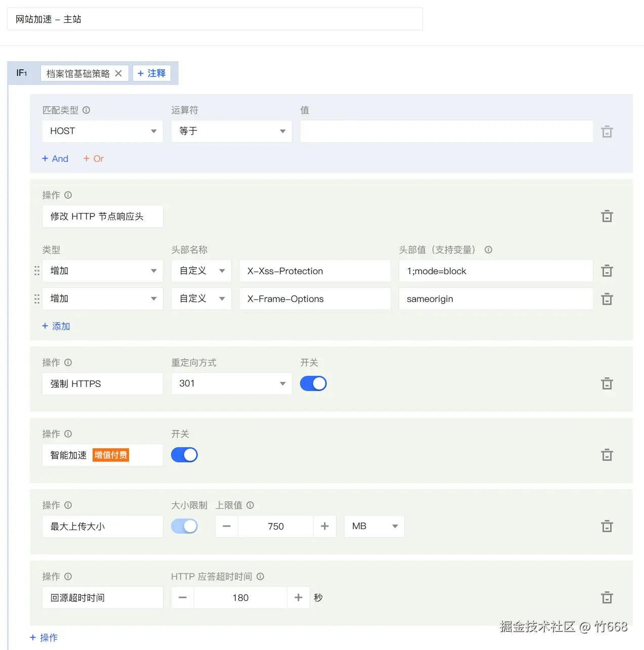The image size is (644, 650).
Task: Click info icon next to 上限值
Action: [x=250, y=505]
